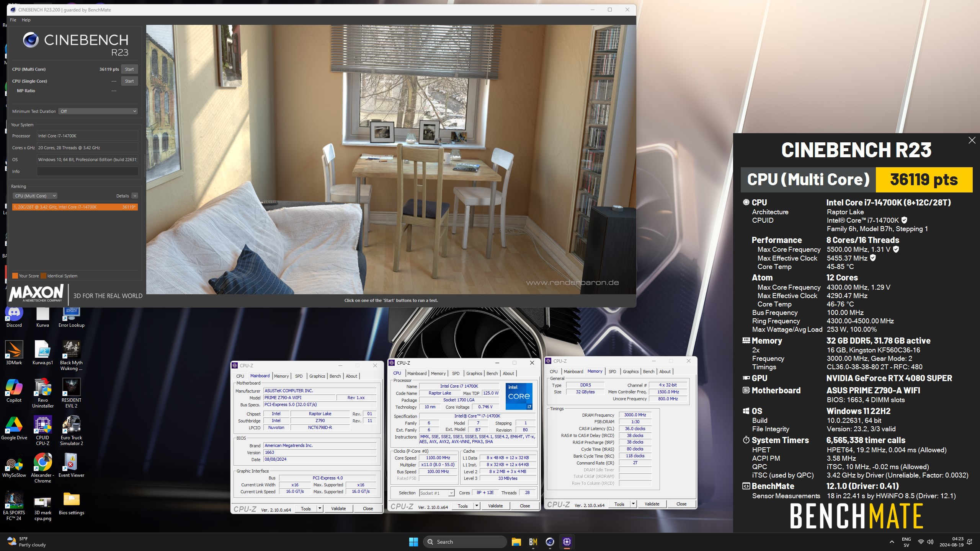Image resolution: width=980 pixels, height=551 pixels.
Task: Open the Bios settings folder
Action: point(72,502)
